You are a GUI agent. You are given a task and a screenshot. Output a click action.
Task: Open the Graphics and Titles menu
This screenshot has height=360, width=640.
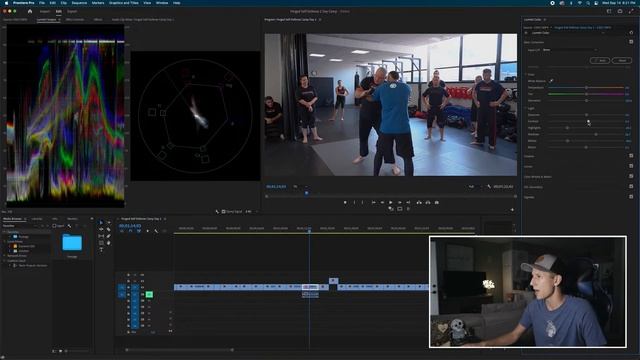124,3
